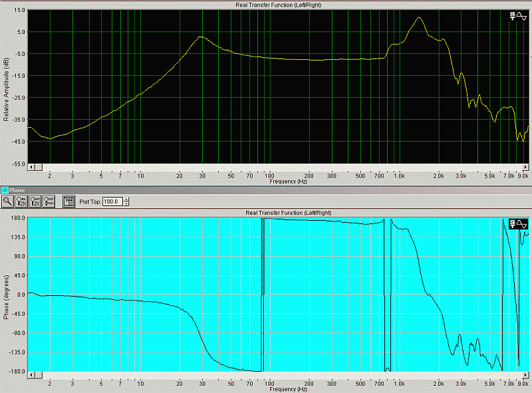Screen dimensions: 532x393
Task: Select the magnifier zoom tool
Action: 7,201
